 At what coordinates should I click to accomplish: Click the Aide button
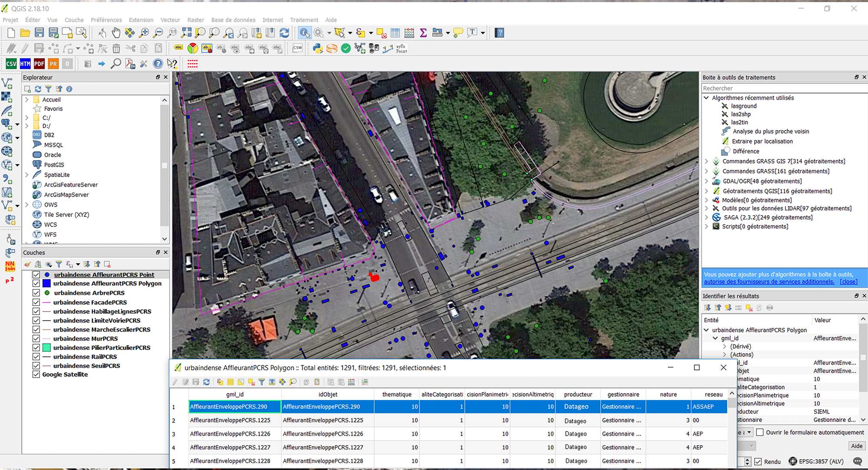point(856,446)
